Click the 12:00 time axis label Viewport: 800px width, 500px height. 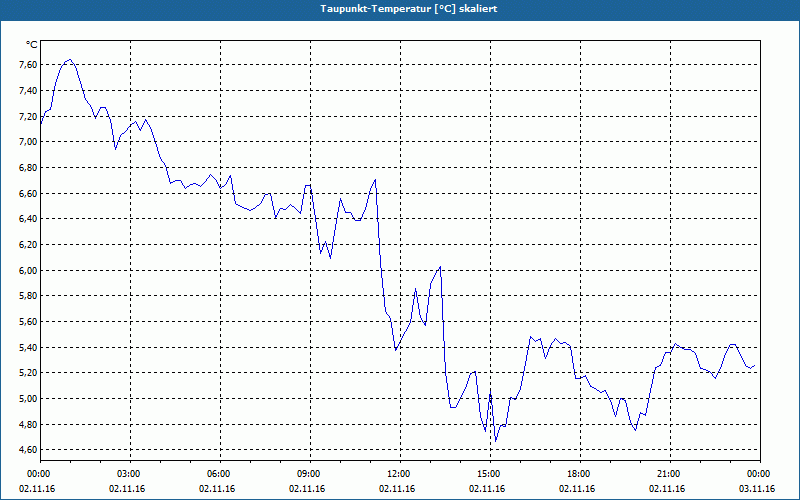[x=399, y=474]
